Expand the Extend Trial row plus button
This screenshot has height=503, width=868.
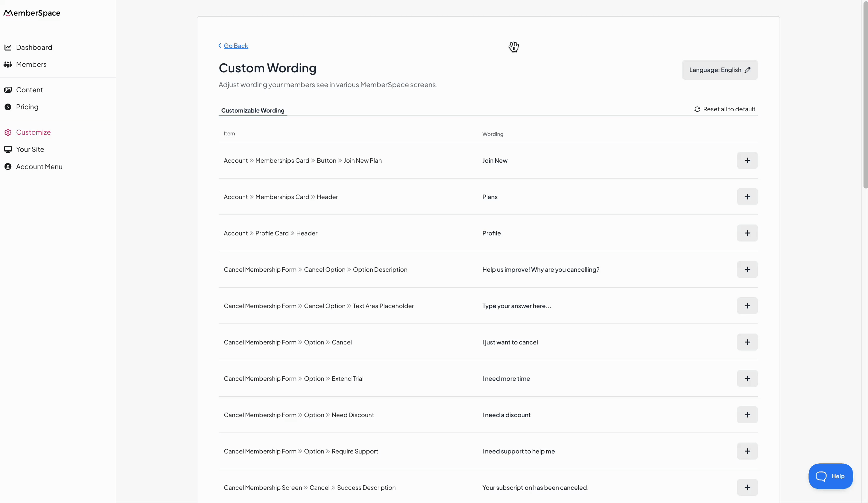(747, 378)
